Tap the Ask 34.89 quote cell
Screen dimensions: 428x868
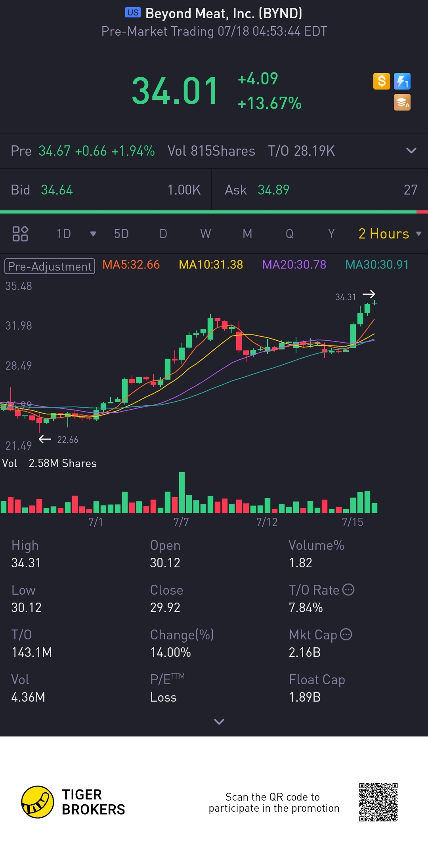point(320,190)
